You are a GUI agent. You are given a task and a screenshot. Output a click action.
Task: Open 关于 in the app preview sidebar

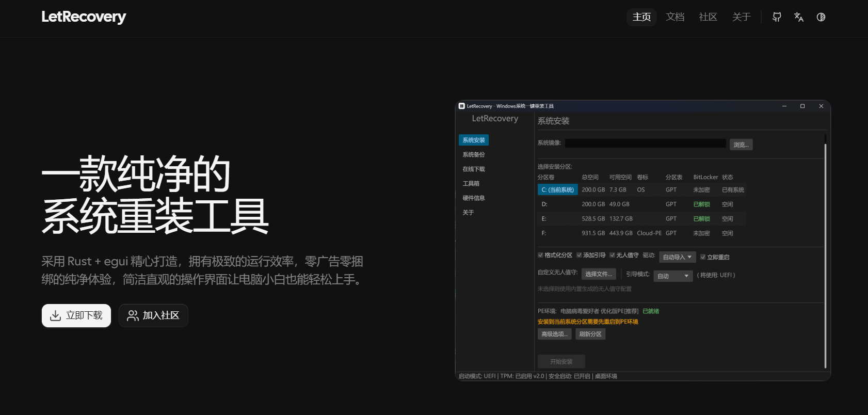click(x=468, y=213)
